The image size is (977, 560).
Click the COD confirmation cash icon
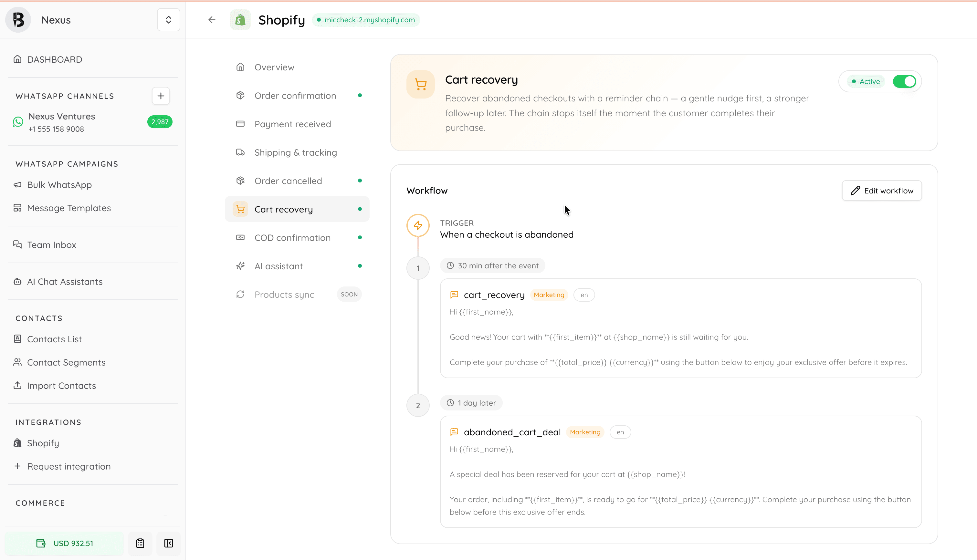240,237
